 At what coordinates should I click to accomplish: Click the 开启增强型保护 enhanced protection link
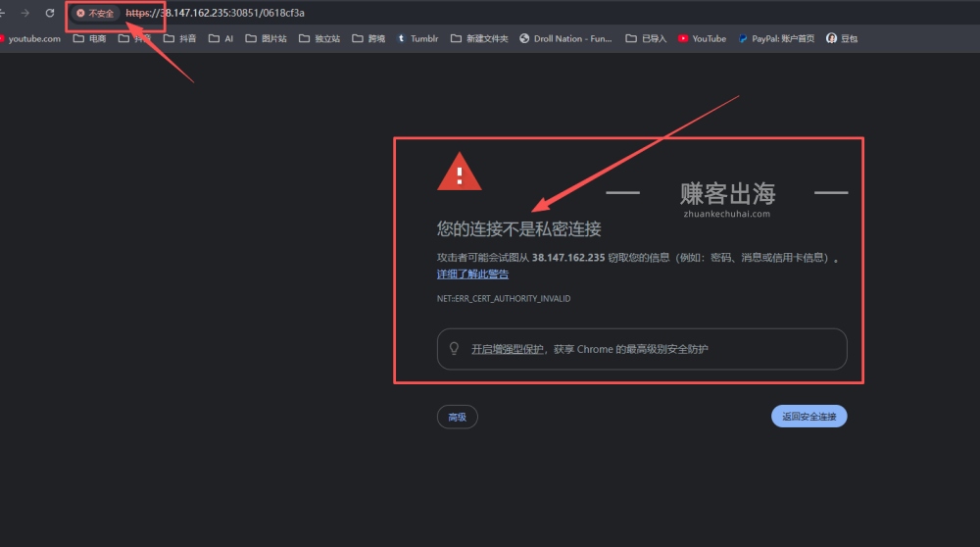pyautogui.click(x=508, y=349)
